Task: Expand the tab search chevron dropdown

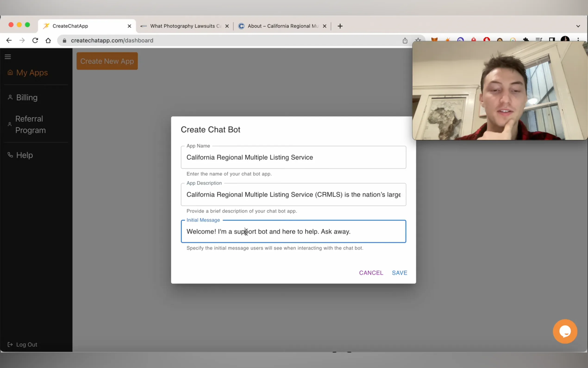Action: pos(578,26)
